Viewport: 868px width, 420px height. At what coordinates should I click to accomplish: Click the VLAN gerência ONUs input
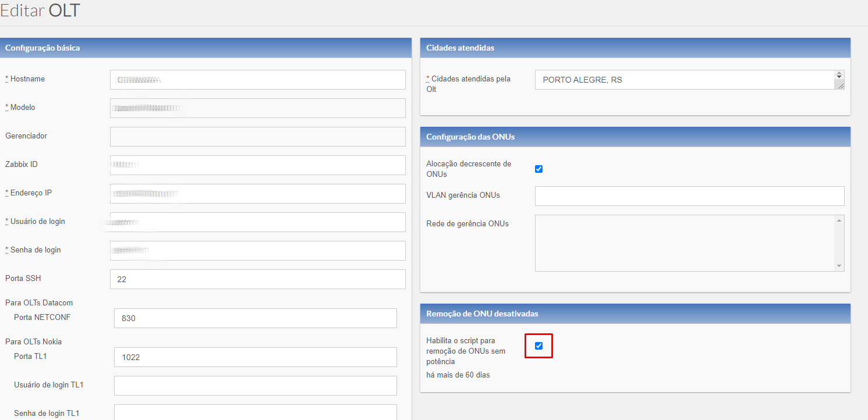pyautogui.click(x=689, y=196)
